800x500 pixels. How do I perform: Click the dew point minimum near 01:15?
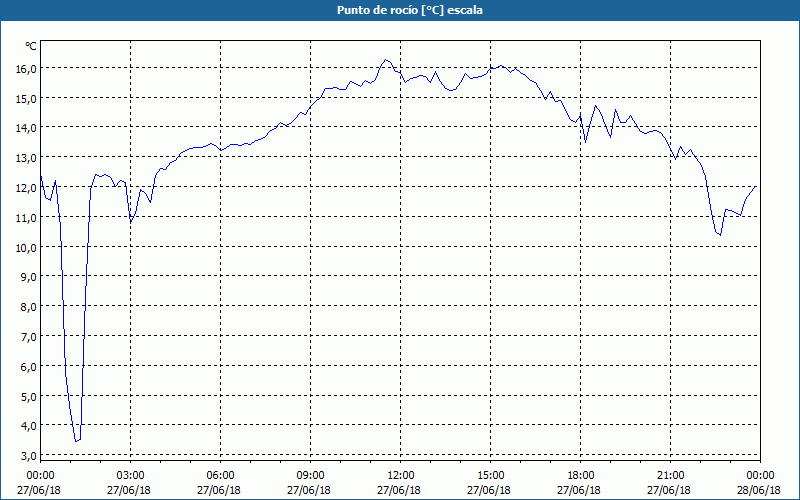[x=76, y=441]
